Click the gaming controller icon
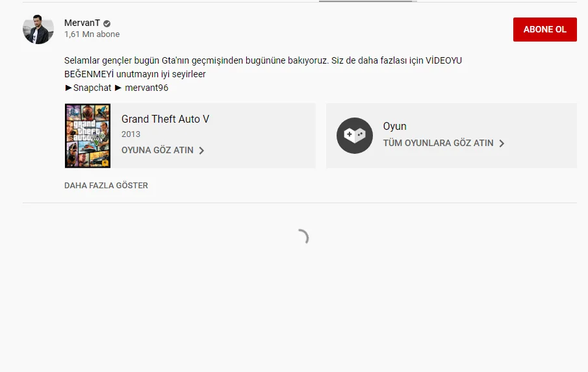The height and width of the screenshot is (372, 588). [x=354, y=135]
